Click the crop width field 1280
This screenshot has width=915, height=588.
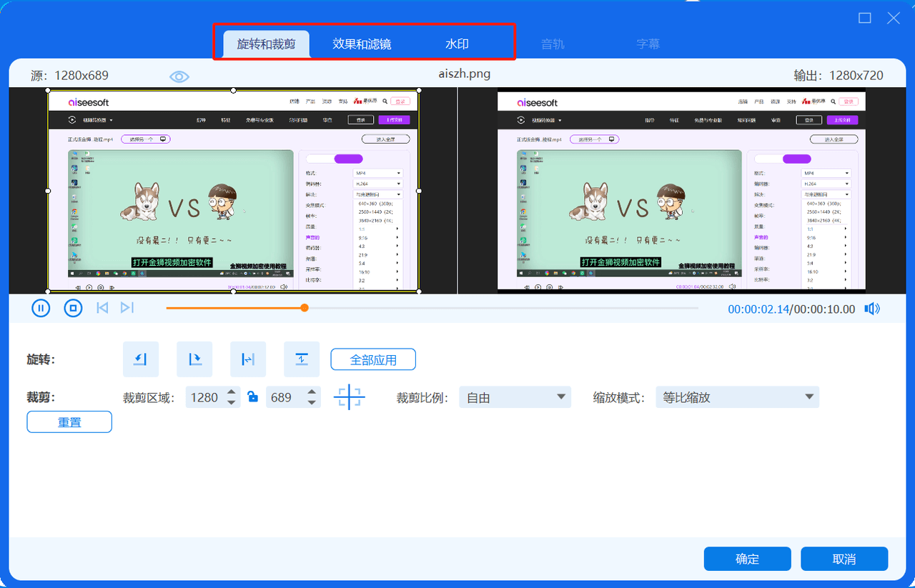205,397
